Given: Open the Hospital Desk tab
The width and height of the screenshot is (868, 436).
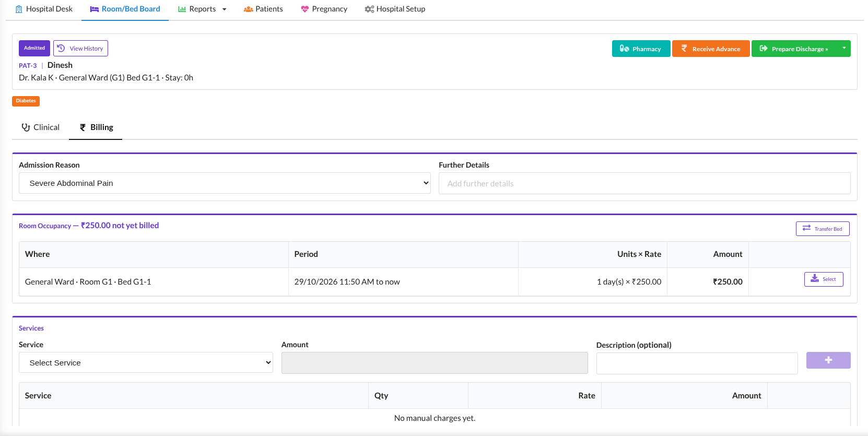Looking at the screenshot, I should point(44,9).
